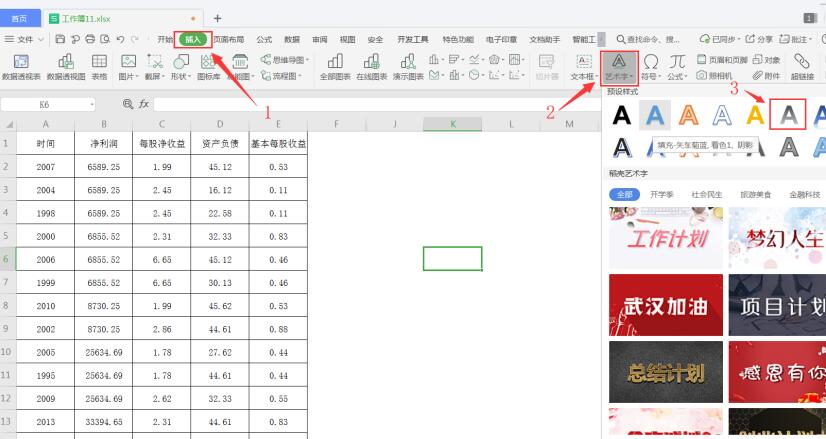Click the zoom magnifier beside fx

point(127,104)
